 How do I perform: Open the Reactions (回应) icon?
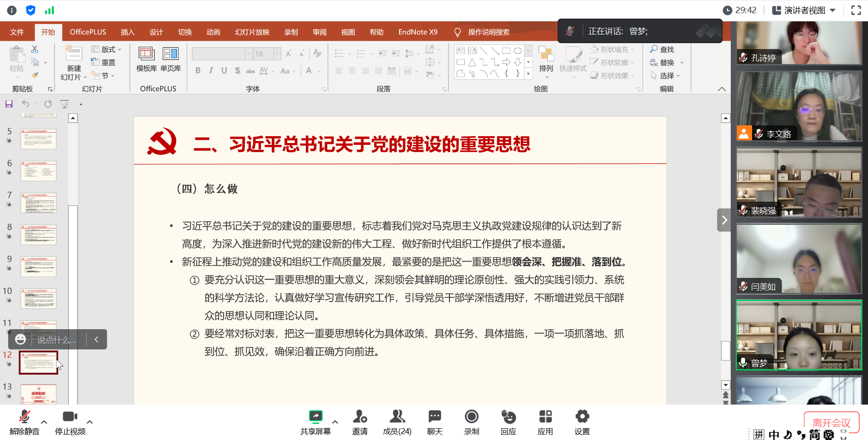(x=508, y=417)
